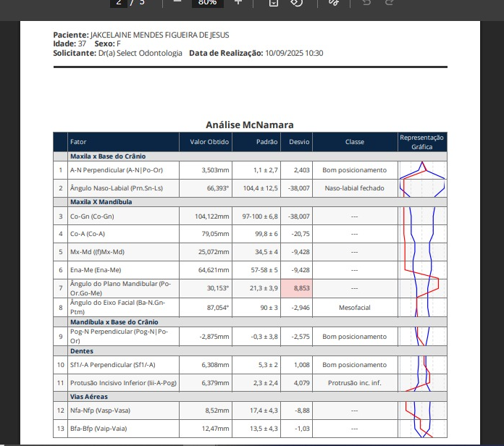
Task: Click the 'Ena-Me (Ena-Me)' factor cell
Action: (123, 270)
